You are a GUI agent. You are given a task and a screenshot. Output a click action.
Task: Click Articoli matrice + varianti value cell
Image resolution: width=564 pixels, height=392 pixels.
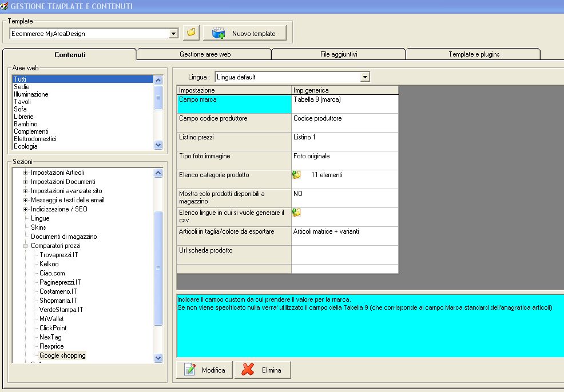click(x=345, y=236)
